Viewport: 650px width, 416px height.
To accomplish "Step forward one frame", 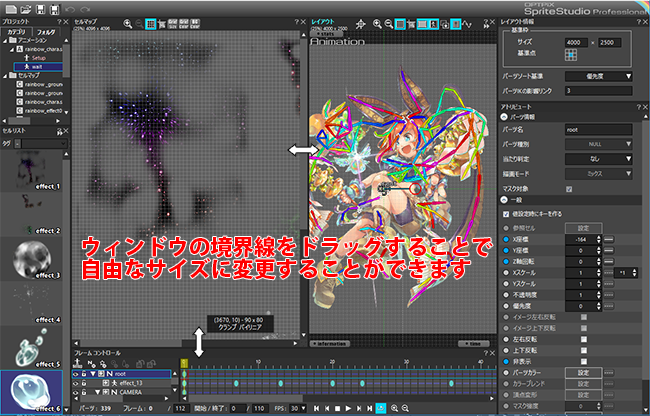I will (359, 408).
